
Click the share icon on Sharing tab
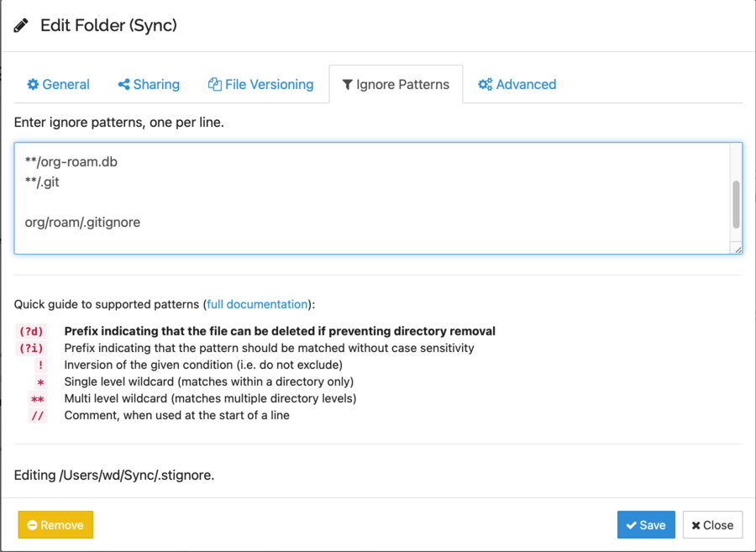coord(123,85)
